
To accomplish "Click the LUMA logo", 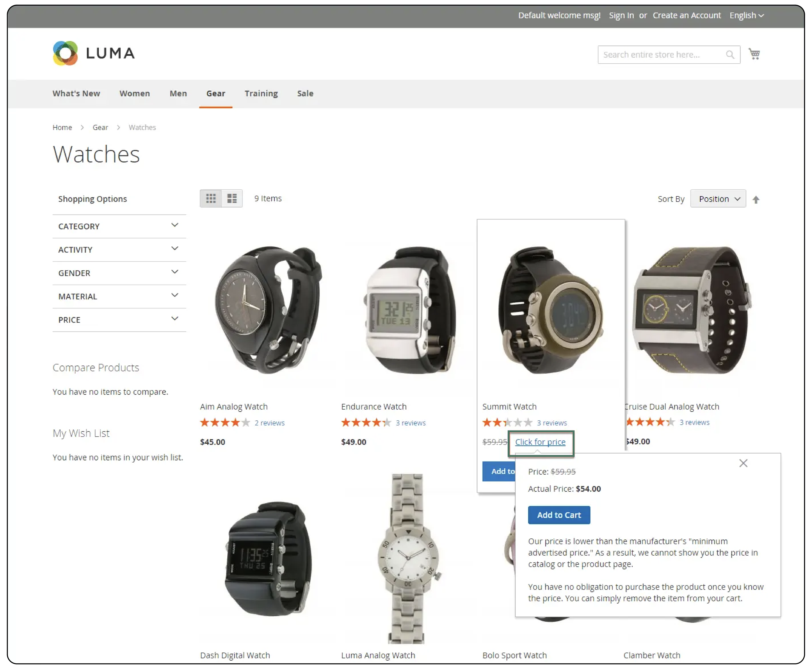I will [x=94, y=53].
